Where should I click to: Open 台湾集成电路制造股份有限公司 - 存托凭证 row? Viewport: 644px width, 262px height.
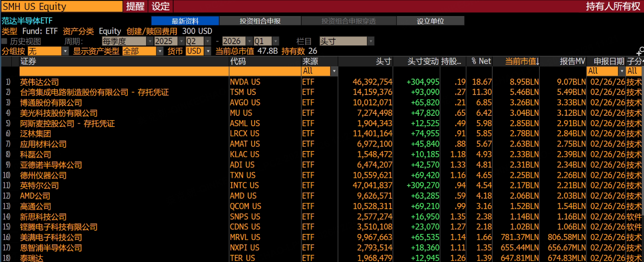[x=94, y=93]
